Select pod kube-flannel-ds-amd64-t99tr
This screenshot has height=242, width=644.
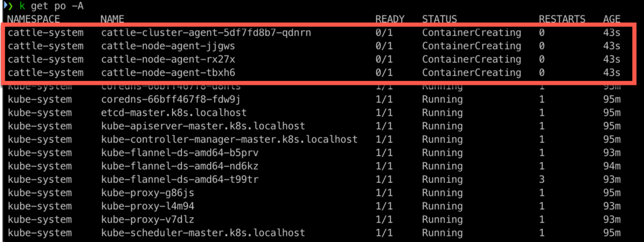click(x=179, y=179)
